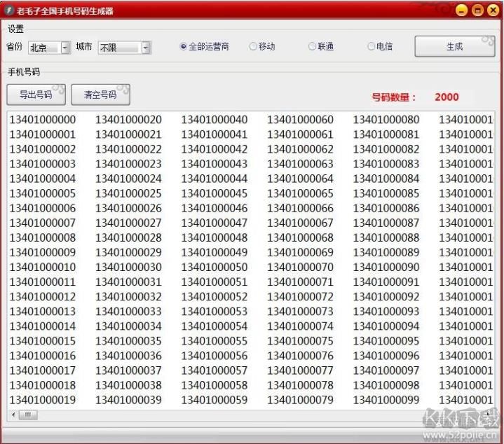Viewport: 504px width, 444px height.
Task: Select the 全部运营商 radio option
Action: 184,47
